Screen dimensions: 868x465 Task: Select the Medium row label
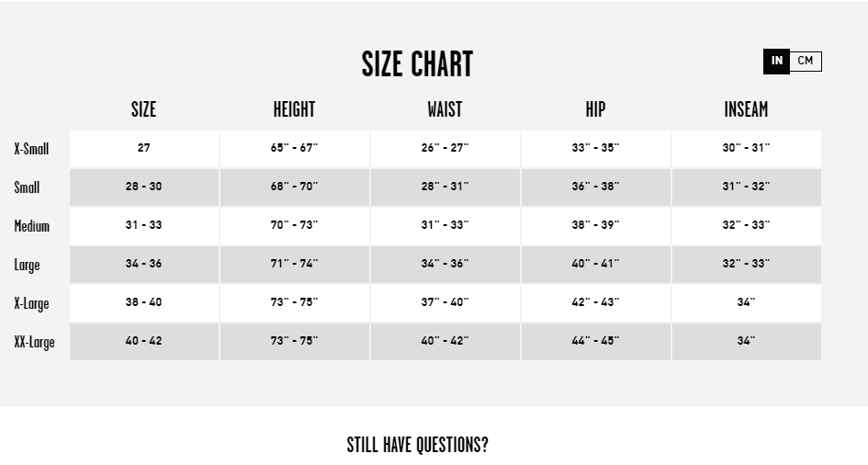(32, 226)
